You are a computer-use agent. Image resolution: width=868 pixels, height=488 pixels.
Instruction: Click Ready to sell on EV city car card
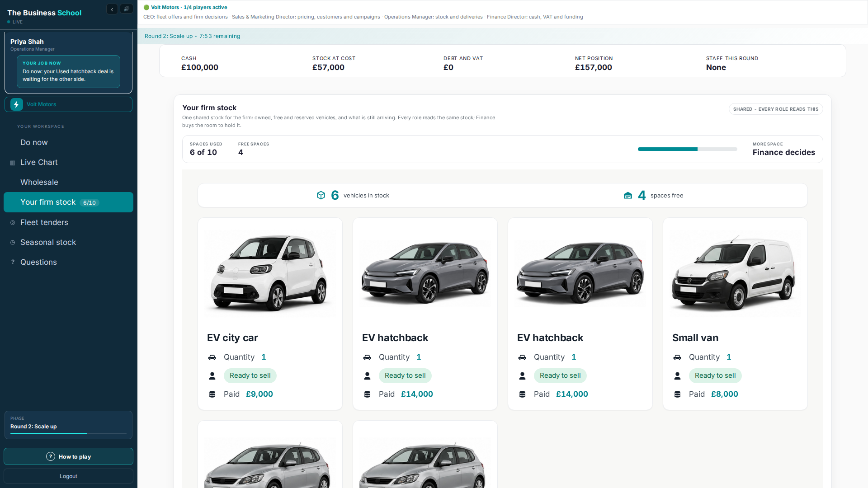pyautogui.click(x=250, y=375)
